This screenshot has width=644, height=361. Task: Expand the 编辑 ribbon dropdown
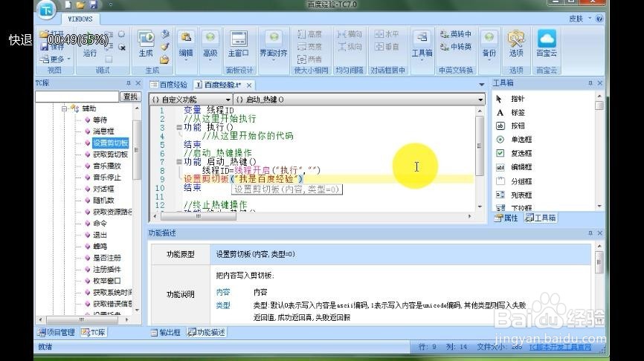tap(186, 60)
